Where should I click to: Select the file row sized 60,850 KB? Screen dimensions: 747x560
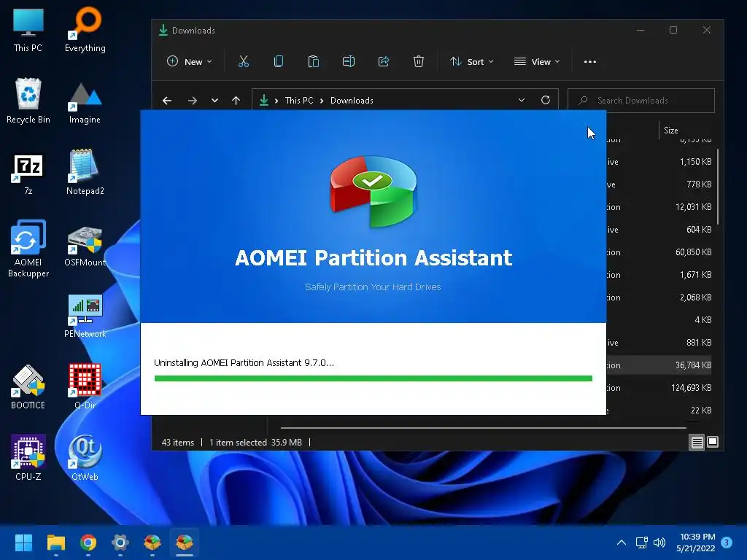coord(659,252)
